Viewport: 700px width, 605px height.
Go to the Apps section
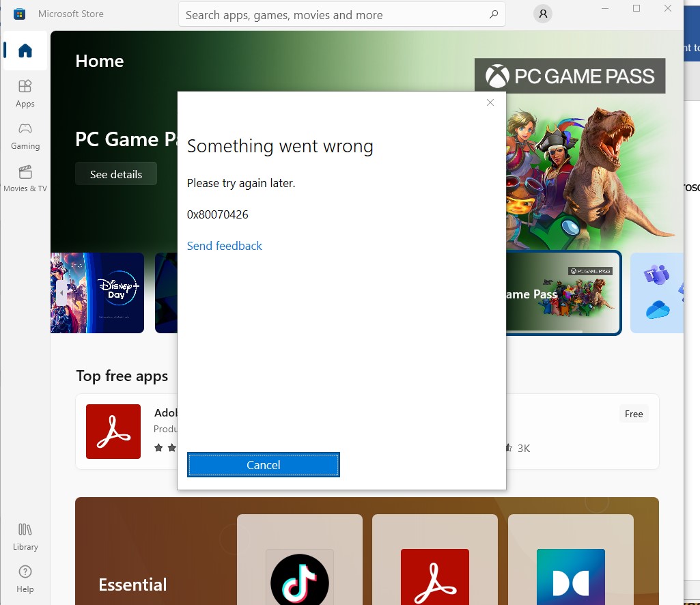[25, 93]
